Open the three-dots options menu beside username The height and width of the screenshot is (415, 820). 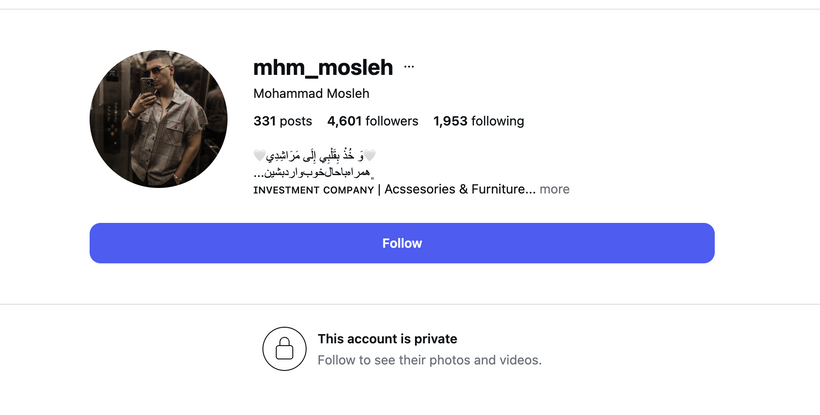click(x=408, y=68)
